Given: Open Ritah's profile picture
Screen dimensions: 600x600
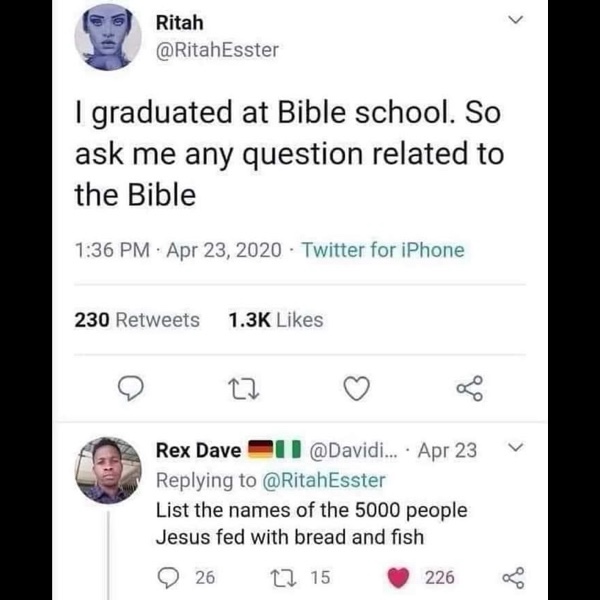Looking at the screenshot, I should [108, 40].
